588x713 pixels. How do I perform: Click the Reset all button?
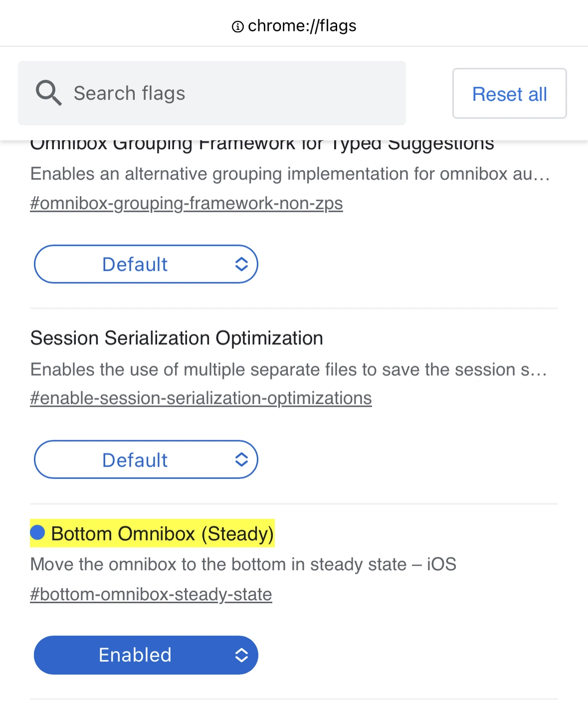click(x=509, y=93)
